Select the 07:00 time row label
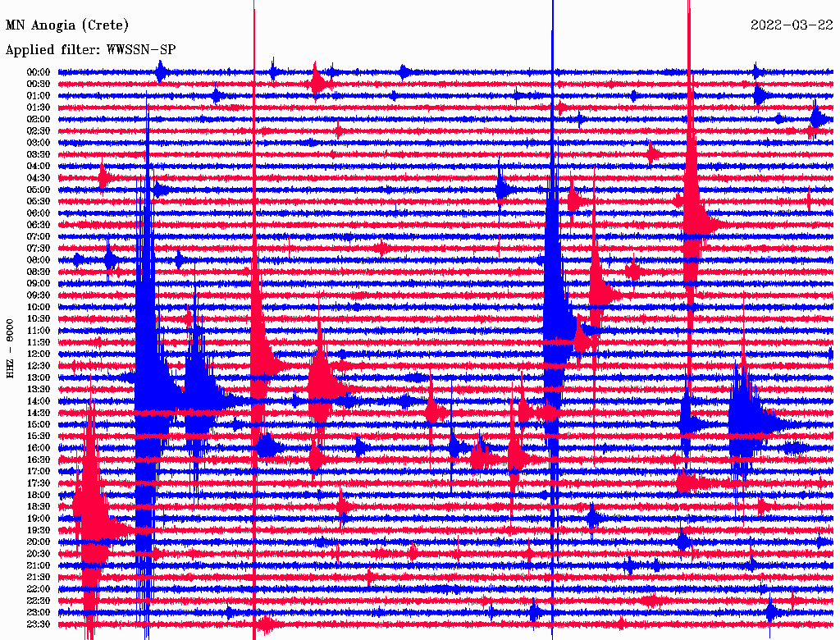 click(x=39, y=237)
